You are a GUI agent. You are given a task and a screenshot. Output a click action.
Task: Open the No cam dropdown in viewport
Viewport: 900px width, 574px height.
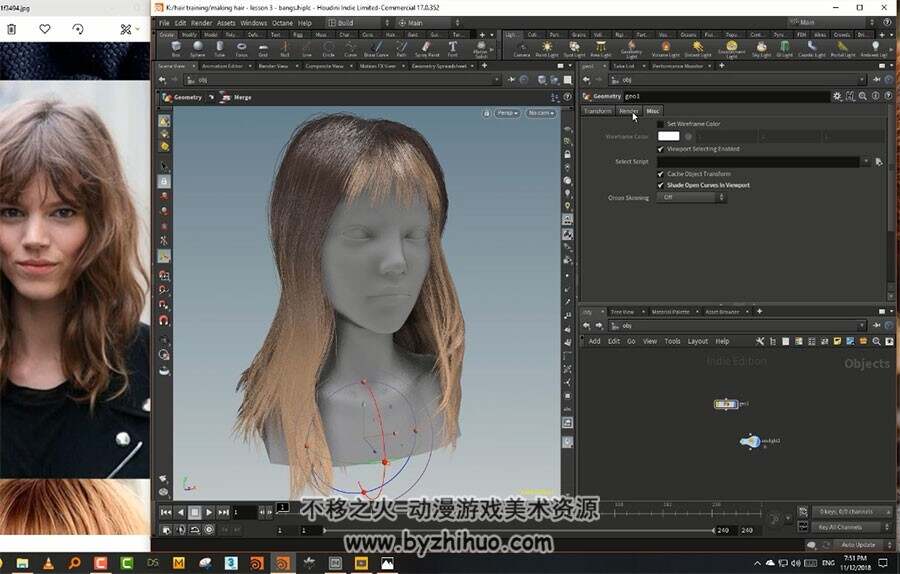point(541,113)
